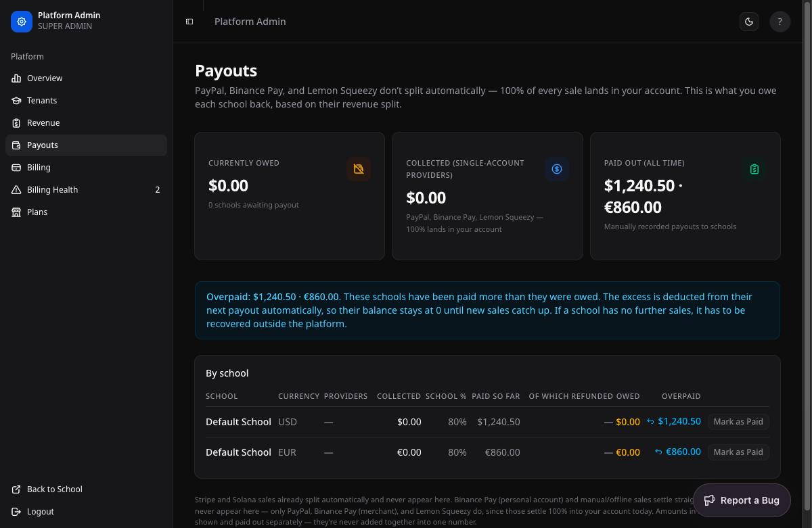Collapse the sidebar with the panel icon
The height and width of the screenshot is (528, 812).
coord(189,22)
